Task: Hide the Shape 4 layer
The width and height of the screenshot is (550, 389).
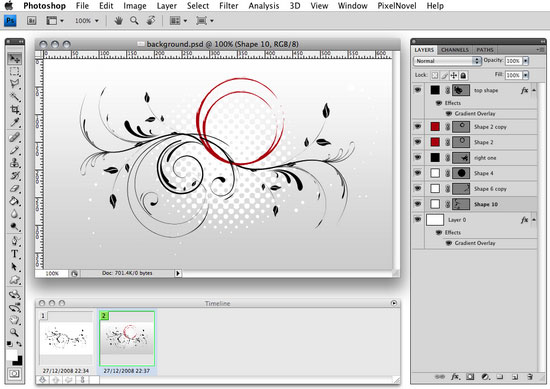Action: [x=418, y=173]
